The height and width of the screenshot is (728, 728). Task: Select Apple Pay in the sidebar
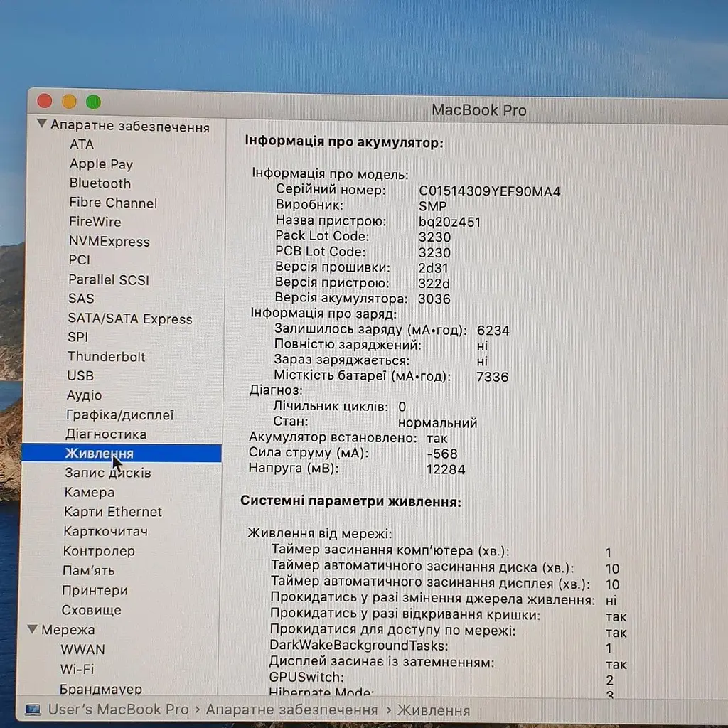pyautogui.click(x=101, y=164)
